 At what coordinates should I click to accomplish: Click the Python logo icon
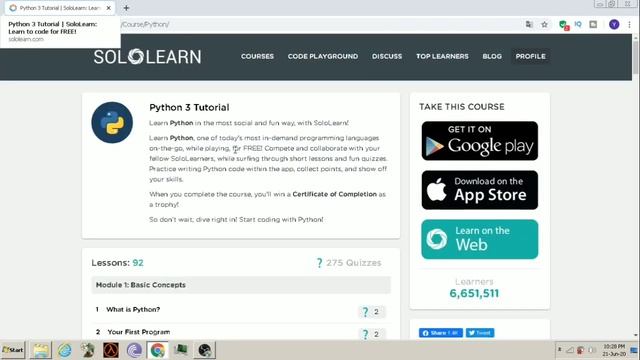112,122
